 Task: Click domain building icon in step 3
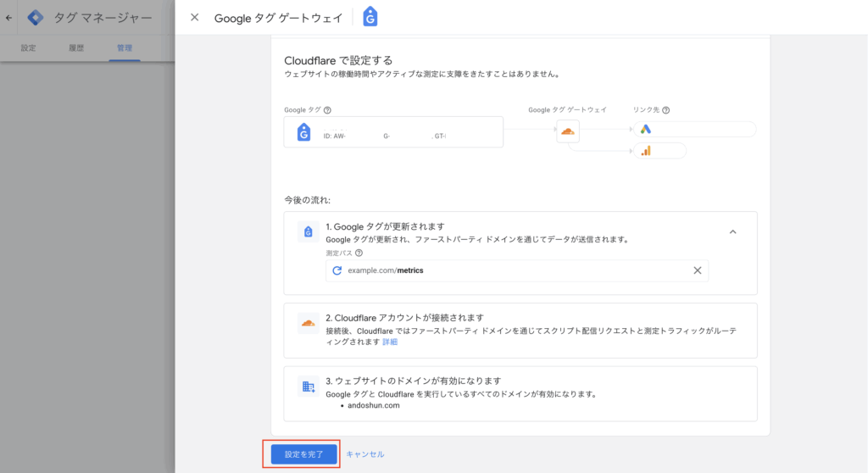[x=309, y=386]
